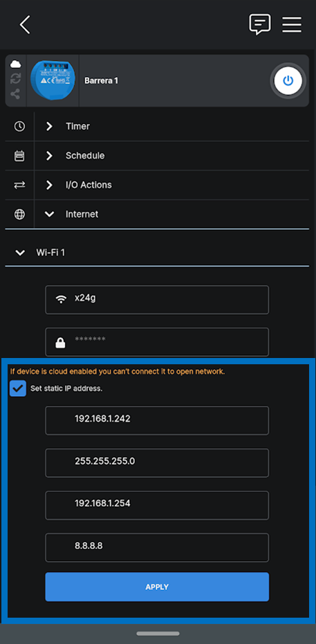Expand the Schedule section
This screenshot has height=644, width=316.
pos(171,156)
